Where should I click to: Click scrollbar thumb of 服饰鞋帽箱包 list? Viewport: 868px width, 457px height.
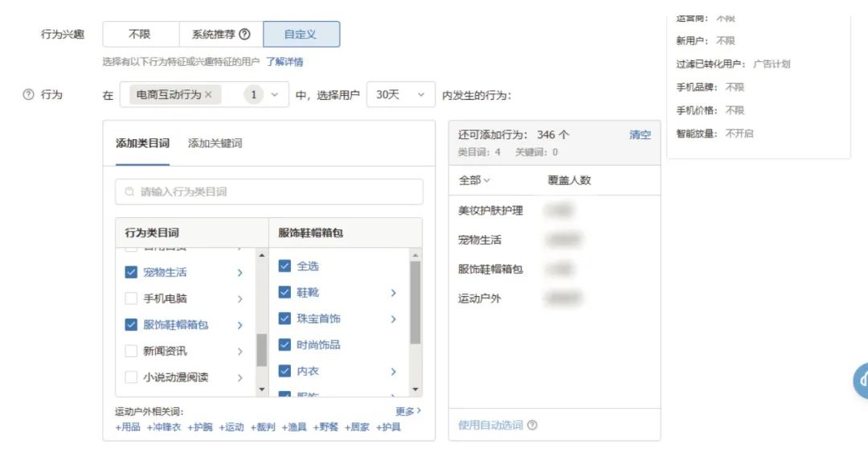pos(416,302)
